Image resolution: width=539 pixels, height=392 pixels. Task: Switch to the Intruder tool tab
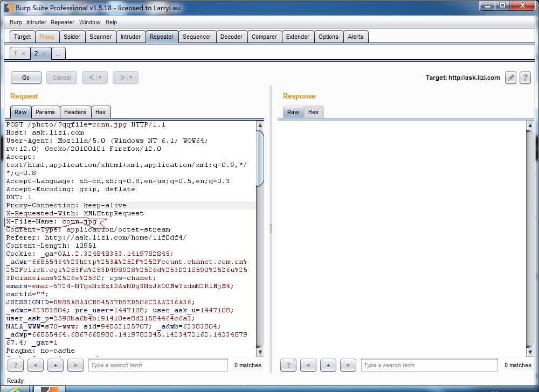pos(130,37)
